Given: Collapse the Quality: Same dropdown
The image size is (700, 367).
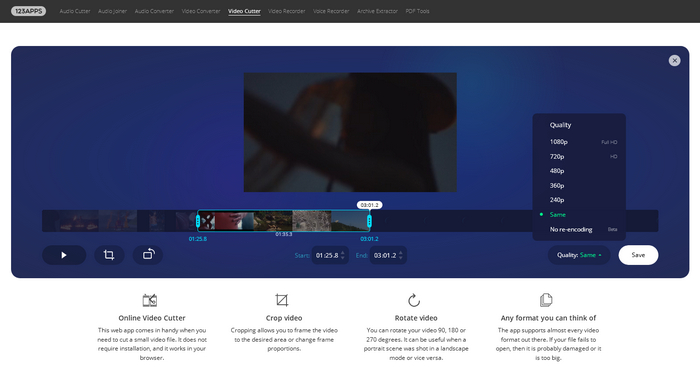Looking at the screenshot, I should (x=579, y=255).
